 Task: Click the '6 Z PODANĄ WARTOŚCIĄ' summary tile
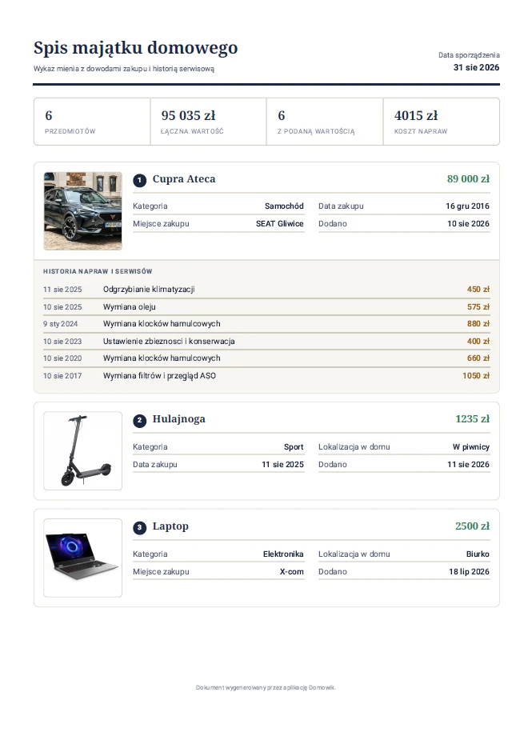point(325,122)
